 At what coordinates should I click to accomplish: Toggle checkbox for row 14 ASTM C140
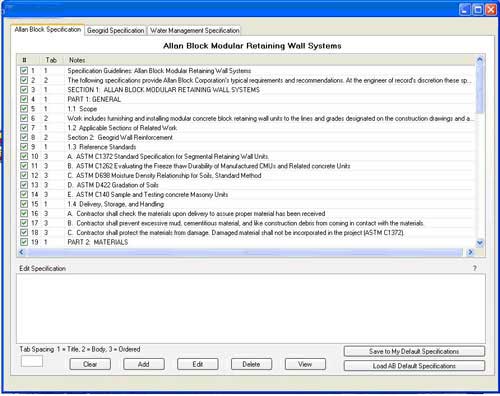[24, 194]
